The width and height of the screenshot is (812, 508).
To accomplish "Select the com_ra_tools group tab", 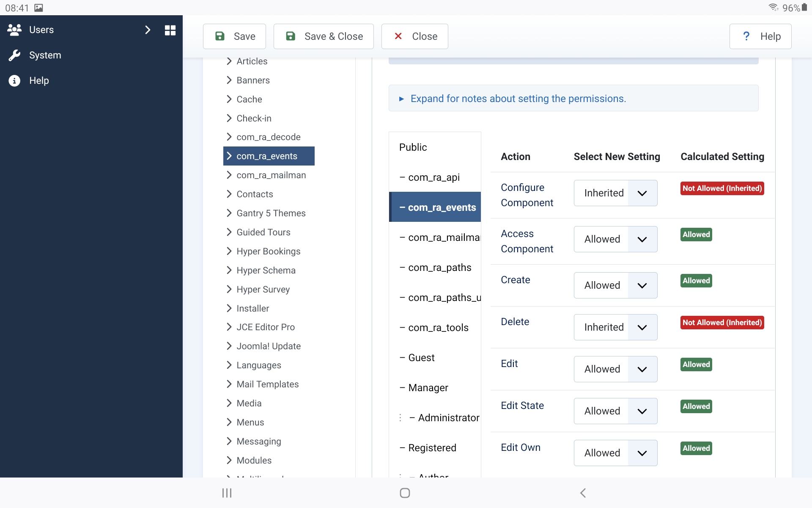I will [x=435, y=328].
